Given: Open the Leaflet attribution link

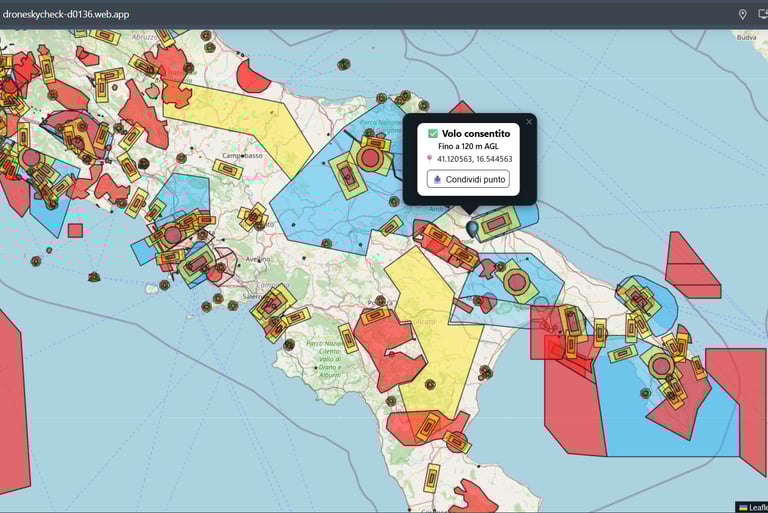Looking at the screenshot, I should pos(758,508).
